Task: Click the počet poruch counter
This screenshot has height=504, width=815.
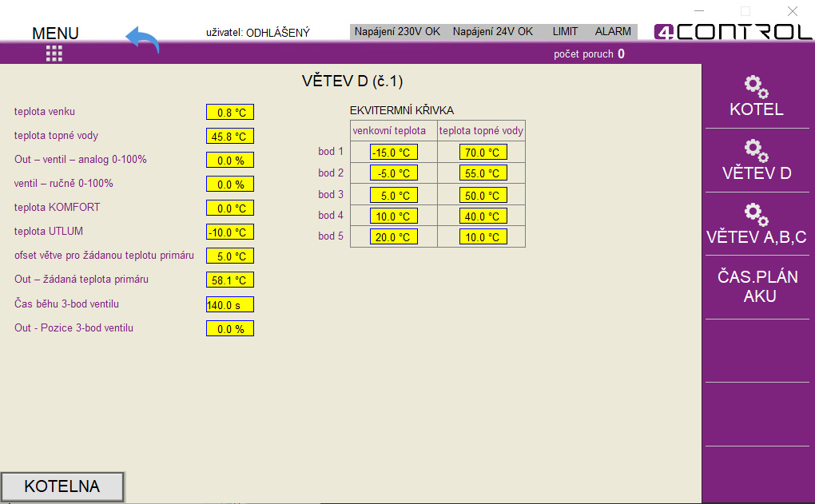Action: point(589,54)
